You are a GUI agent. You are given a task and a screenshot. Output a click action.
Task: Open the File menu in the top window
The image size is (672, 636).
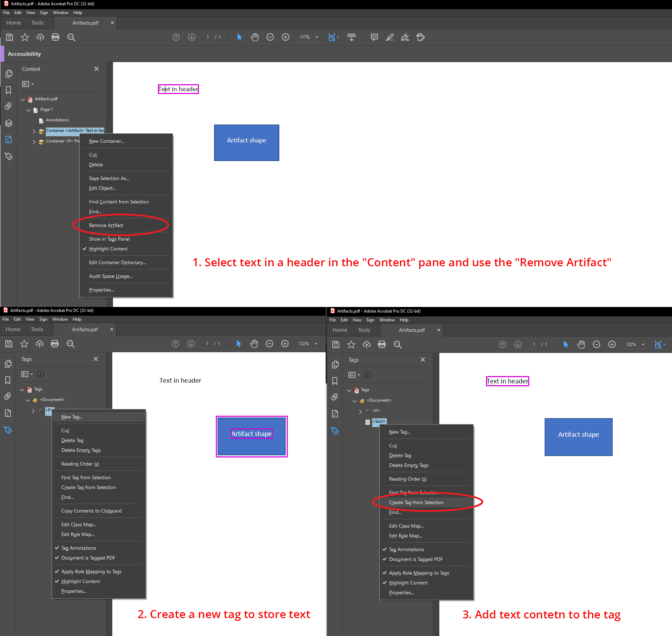coord(6,13)
